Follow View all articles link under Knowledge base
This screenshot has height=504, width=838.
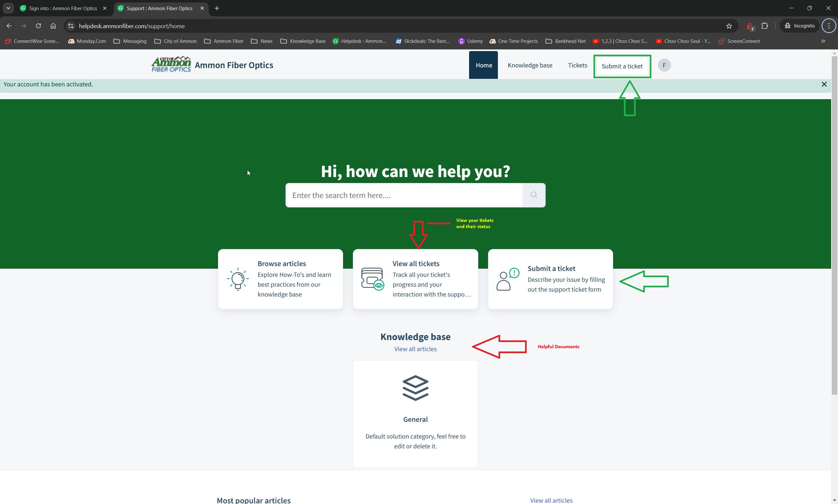[x=415, y=349]
